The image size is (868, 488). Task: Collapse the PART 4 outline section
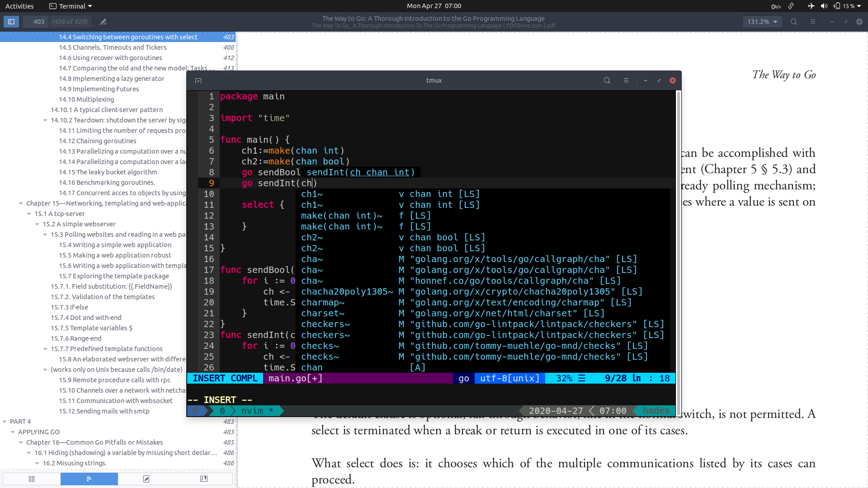pyautogui.click(x=5, y=421)
